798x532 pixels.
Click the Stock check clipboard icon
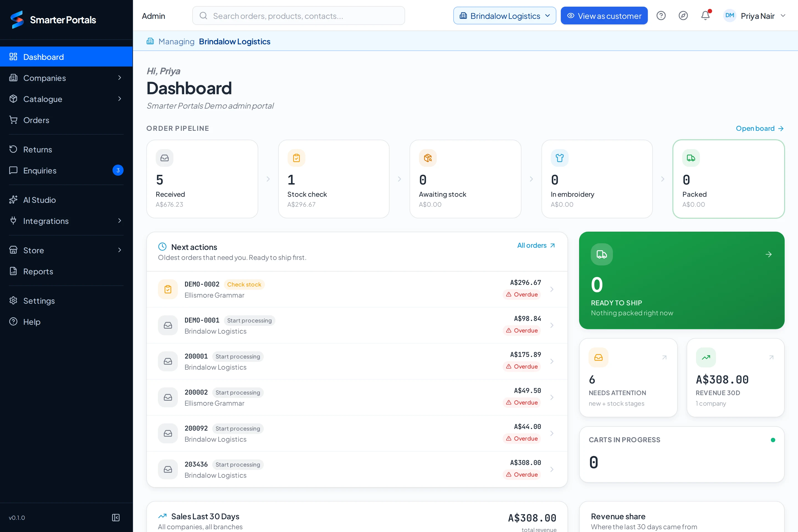296,158
